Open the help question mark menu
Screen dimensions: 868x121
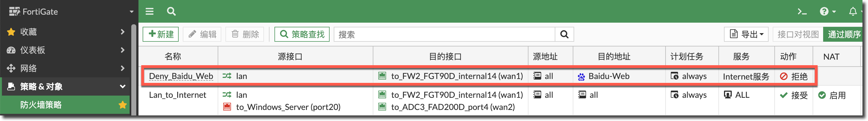pyautogui.click(x=828, y=12)
